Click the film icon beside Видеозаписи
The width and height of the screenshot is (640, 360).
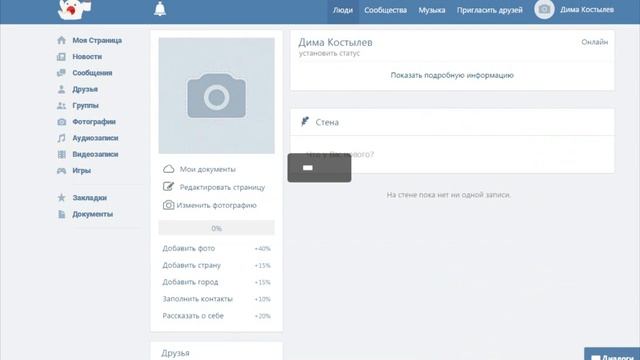tap(61, 155)
